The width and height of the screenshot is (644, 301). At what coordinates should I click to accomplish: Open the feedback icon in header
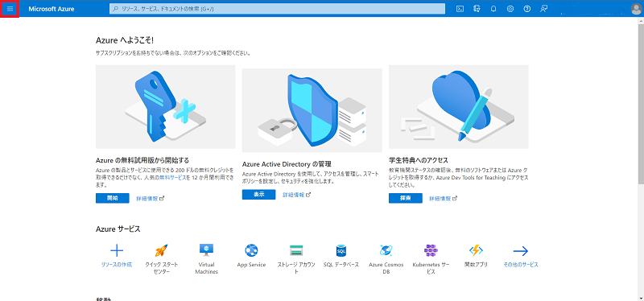[x=544, y=9]
